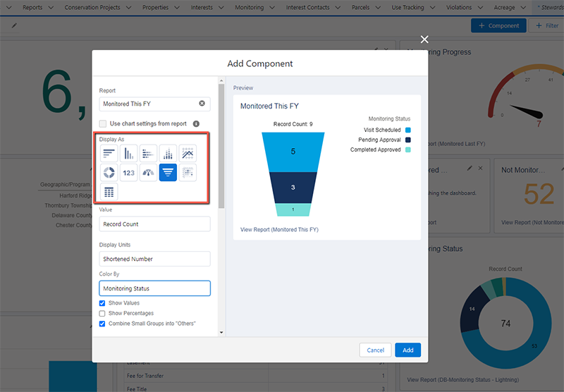The height and width of the screenshot is (392, 564).
Task: Open the Conservation Projects tab
Action: point(92,8)
